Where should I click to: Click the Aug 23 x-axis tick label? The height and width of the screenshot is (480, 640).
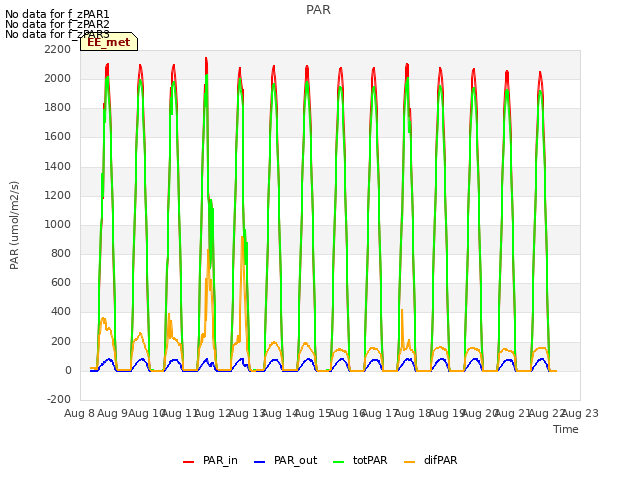580,413
